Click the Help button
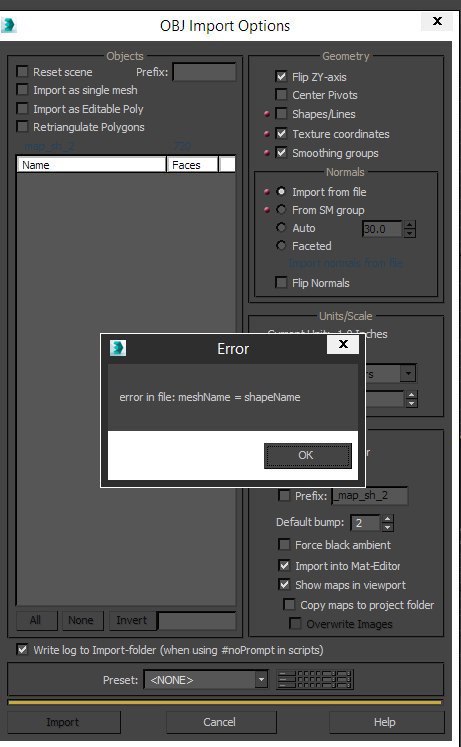The width and height of the screenshot is (461, 747). point(386,722)
